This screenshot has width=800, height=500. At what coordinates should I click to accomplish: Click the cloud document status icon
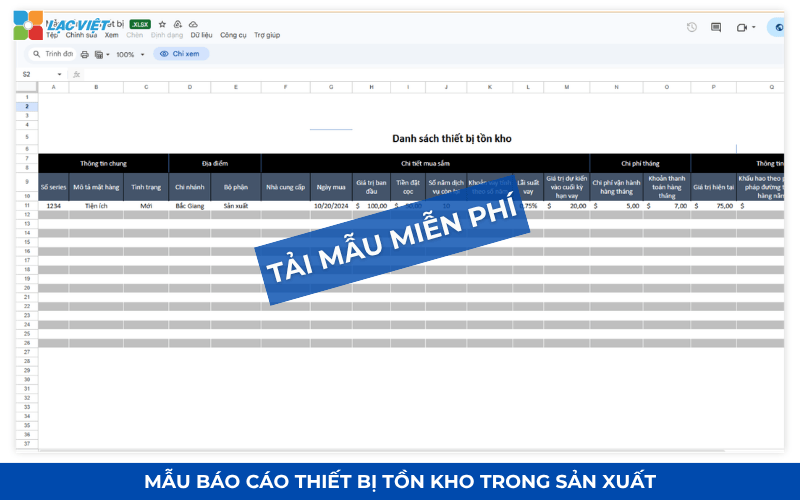[x=193, y=24]
